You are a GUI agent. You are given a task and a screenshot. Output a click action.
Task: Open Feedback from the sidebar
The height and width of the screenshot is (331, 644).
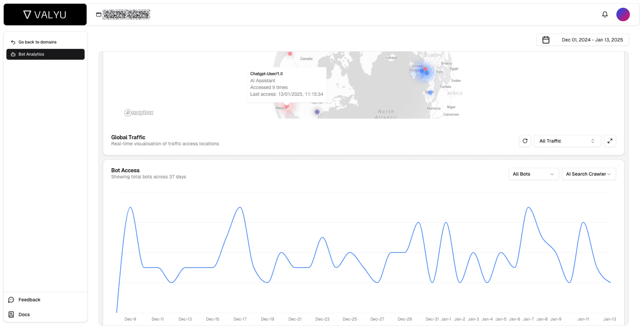(29, 299)
